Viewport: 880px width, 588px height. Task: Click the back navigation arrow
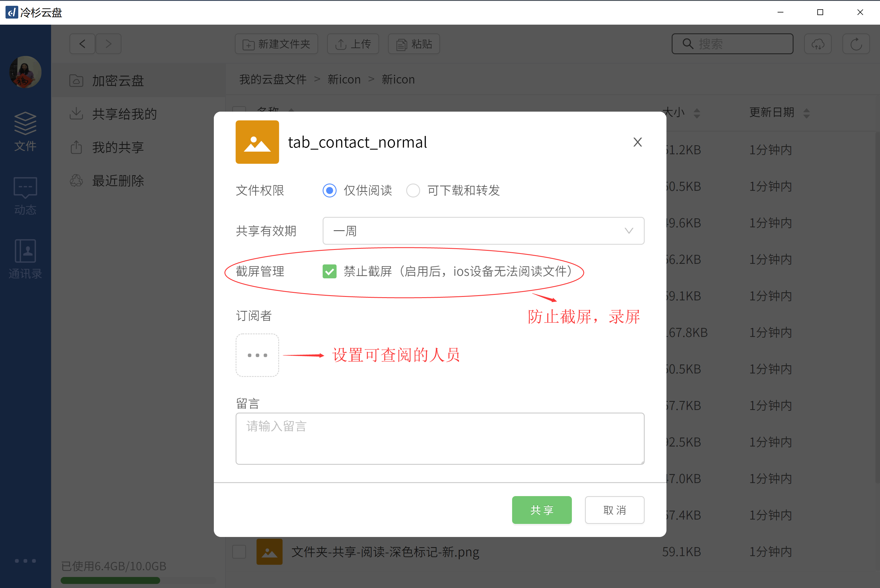pyautogui.click(x=82, y=44)
